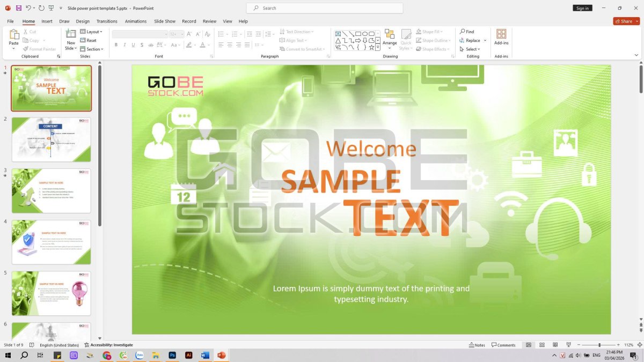Screen dimensions: 644x362
Task: Open Word from the taskbar
Action: [x=204, y=355]
